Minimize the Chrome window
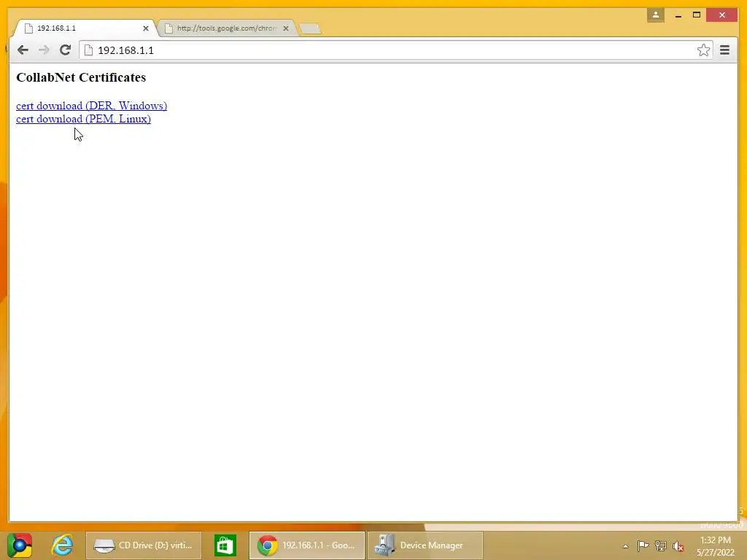 (678, 15)
